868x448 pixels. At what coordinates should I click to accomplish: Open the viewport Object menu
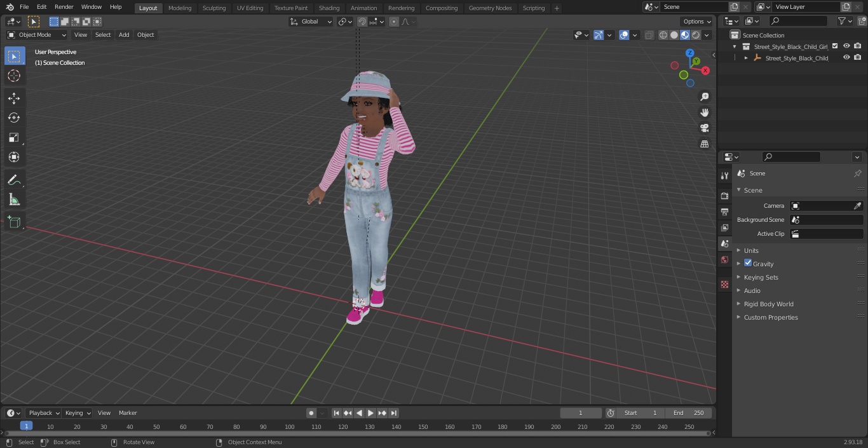point(146,35)
